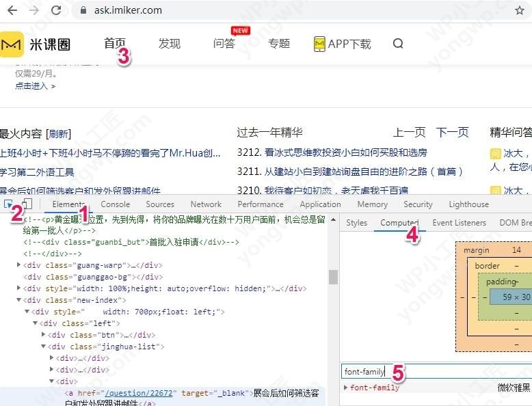Open the Computed styles tab

[x=399, y=223]
